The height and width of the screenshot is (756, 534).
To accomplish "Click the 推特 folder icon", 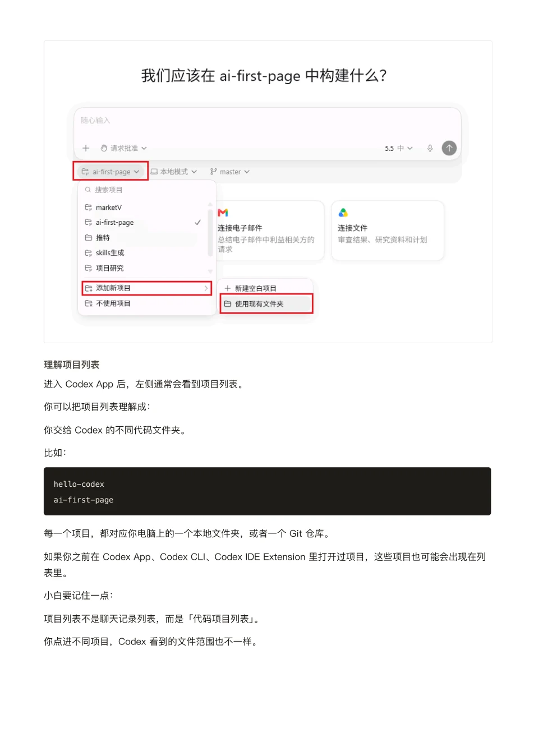I will [88, 238].
